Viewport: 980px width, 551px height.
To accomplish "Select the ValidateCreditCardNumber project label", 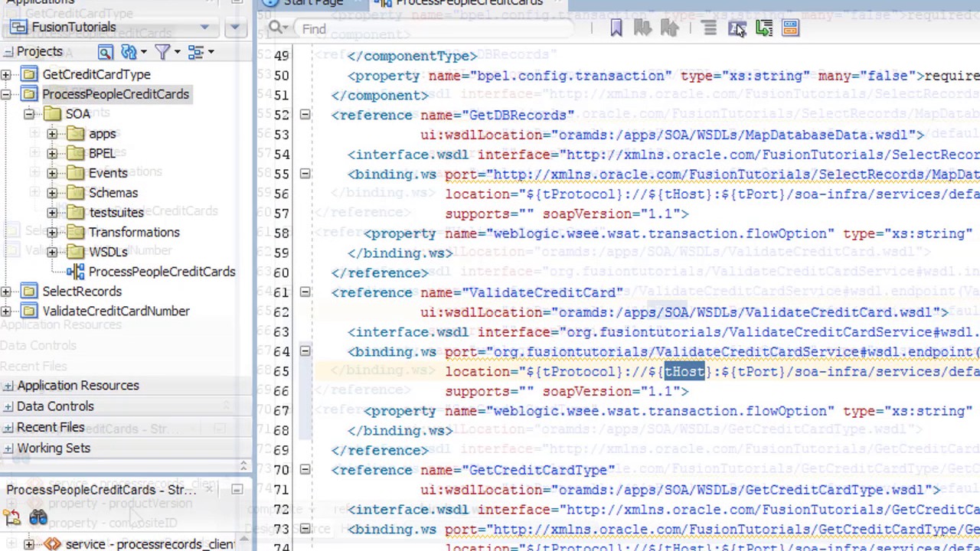I will coord(116,311).
